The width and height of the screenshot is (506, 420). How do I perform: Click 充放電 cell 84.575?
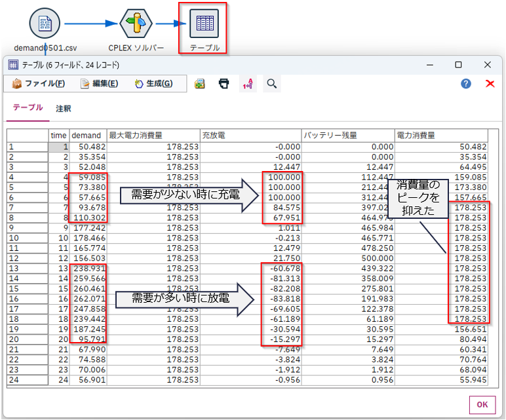(251, 208)
